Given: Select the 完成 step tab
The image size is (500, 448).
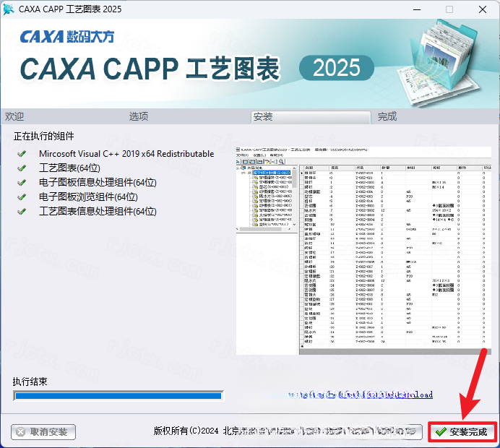Looking at the screenshot, I should pos(387,116).
